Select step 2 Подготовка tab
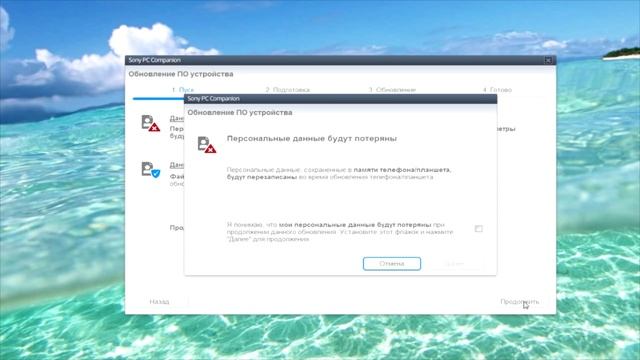The width and height of the screenshot is (640, 360). pyautogui.click(x=288, y=89)
